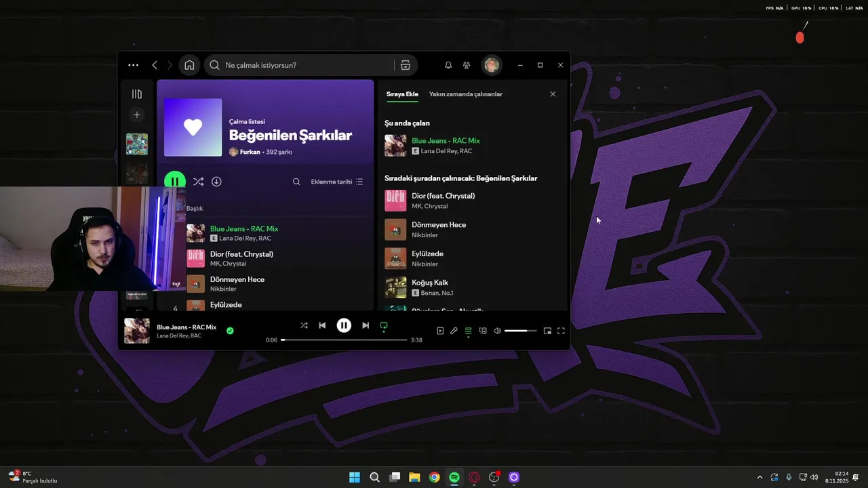
Task: Toggle the green repeat button
Action: [384, 326]
